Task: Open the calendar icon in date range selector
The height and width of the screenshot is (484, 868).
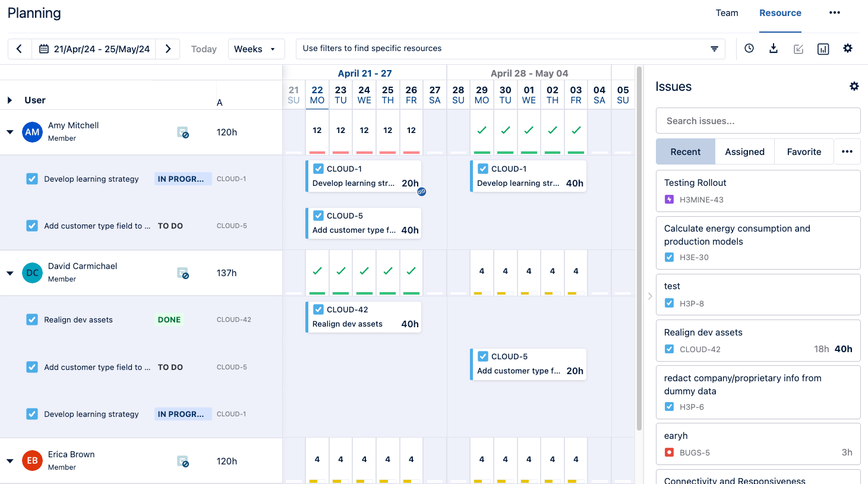Action: click(43, 49)
